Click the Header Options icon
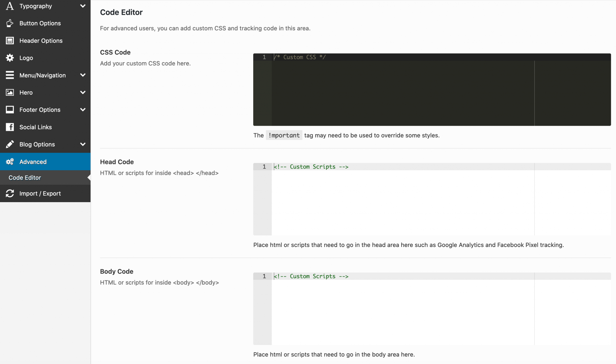Viewport: 616px width, 364px height. [10, 40]
